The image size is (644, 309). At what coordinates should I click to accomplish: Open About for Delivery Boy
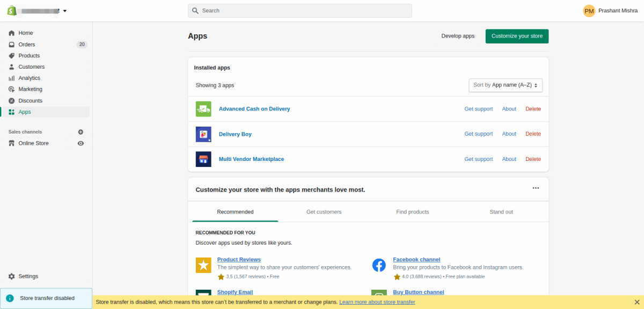tap(509, 134)
